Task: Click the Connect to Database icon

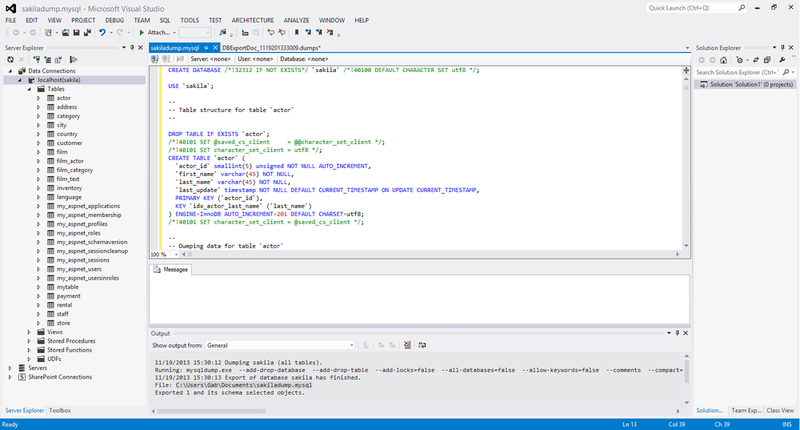Action: coord(36,60)
